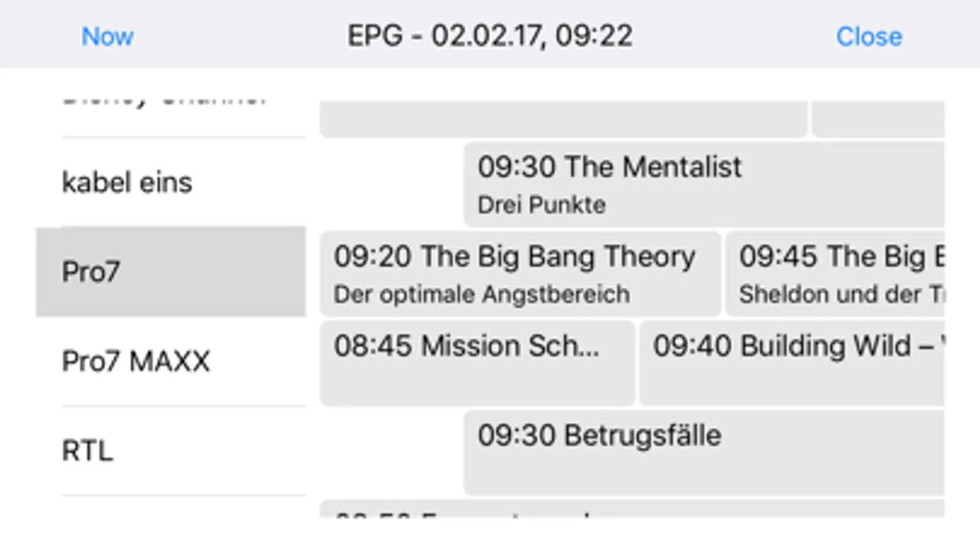Open the 09:30 Betrugsfälle program

point(704,453)
